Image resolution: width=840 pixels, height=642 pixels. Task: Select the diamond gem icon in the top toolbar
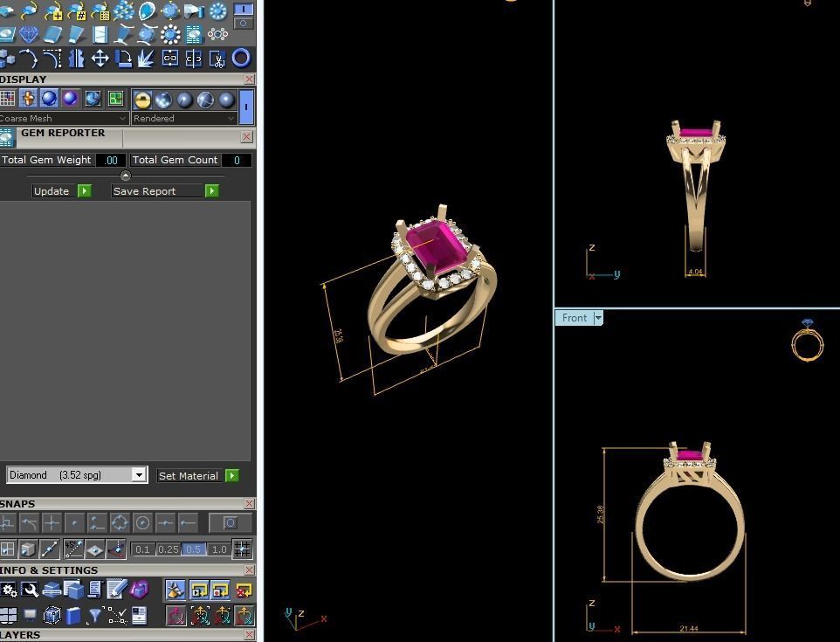coord(29,35)
